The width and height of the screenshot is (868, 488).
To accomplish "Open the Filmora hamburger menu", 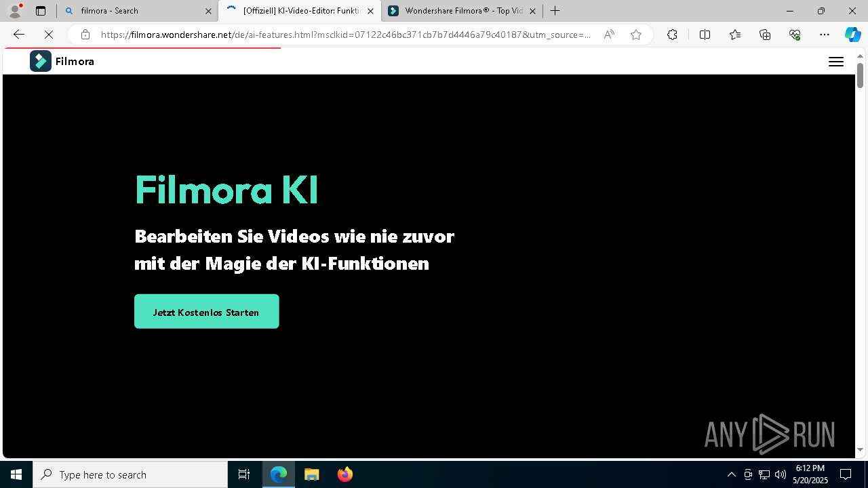I will pyautogui.click(x=836, y=62).
